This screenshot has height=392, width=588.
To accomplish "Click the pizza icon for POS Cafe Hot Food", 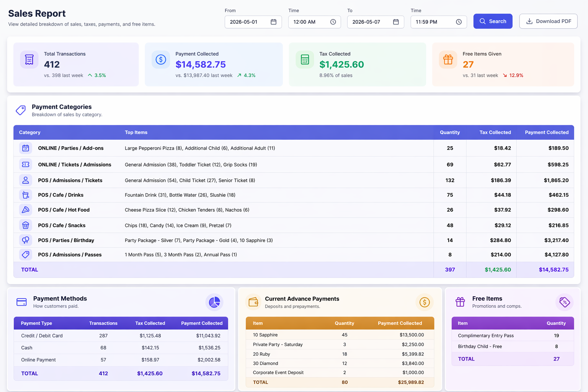I will pos(25,210).
